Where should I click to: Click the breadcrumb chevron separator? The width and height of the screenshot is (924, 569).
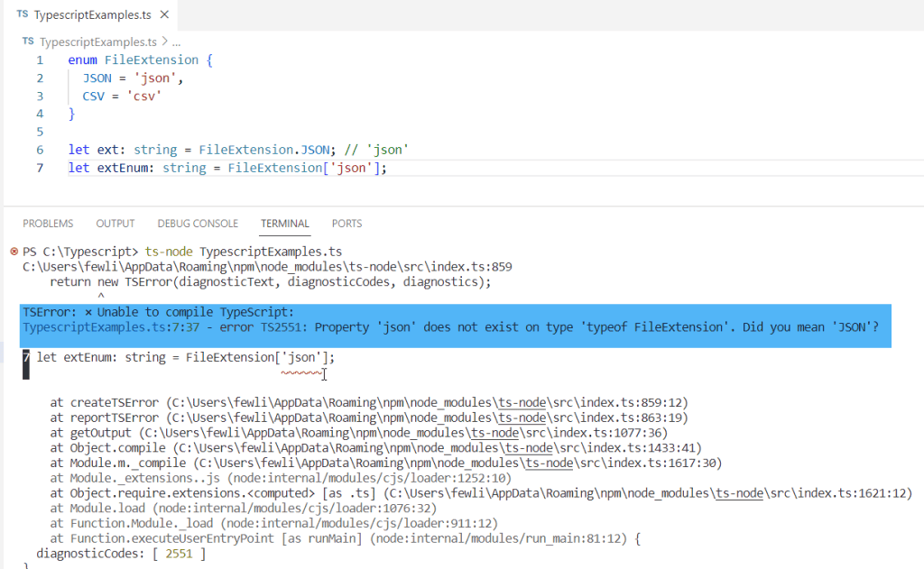[164, 41]
